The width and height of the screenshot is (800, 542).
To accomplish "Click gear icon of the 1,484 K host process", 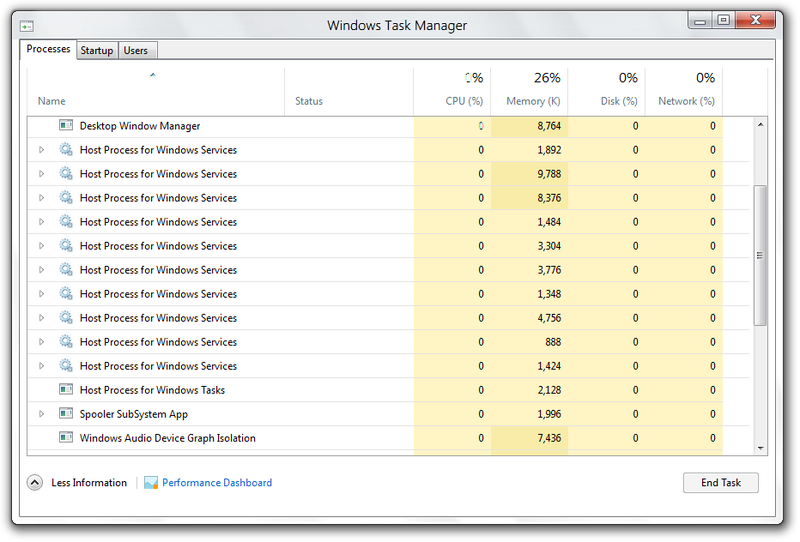I will [x=66, y=221].
